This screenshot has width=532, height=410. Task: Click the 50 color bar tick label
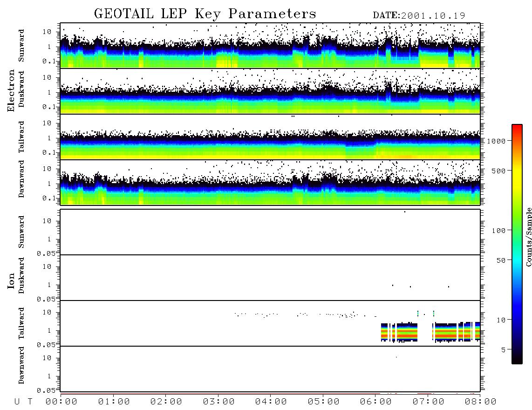coord(500,260)
